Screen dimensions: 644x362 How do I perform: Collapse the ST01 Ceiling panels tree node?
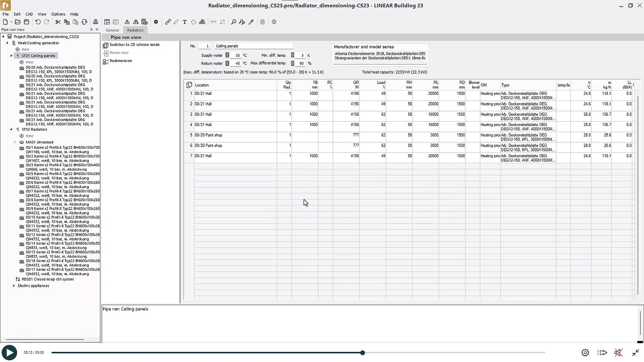click(11, 56)
